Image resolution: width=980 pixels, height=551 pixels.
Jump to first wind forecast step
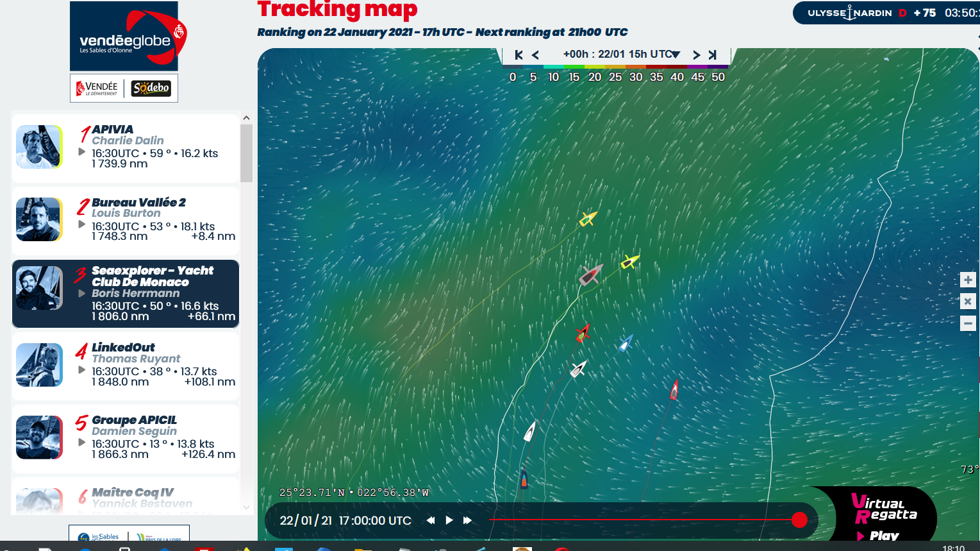[x=519, y=55]
